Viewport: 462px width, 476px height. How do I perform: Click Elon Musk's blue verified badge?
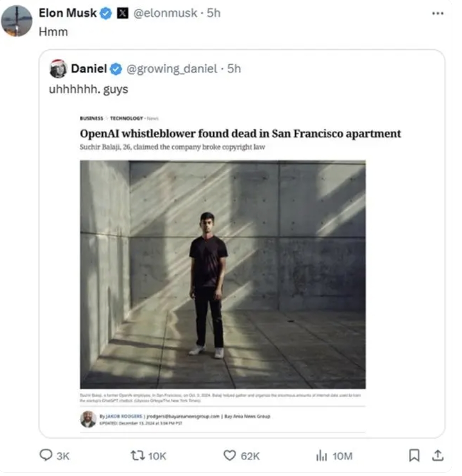pyautogui.click(x=106, y=14)
